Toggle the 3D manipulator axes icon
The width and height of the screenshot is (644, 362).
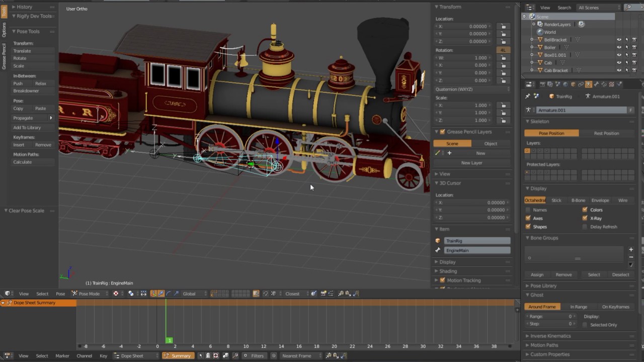point(153,294)
